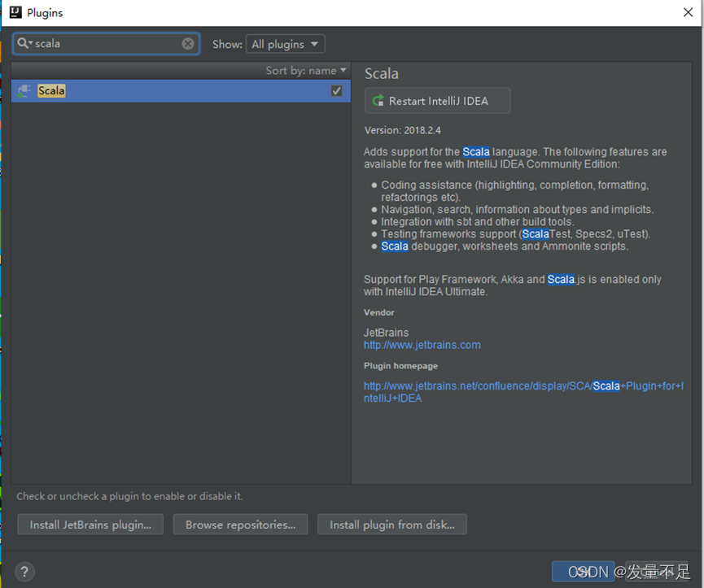
Task: Click the 'Plugin homepage' heading
Action: coord(400,366)
